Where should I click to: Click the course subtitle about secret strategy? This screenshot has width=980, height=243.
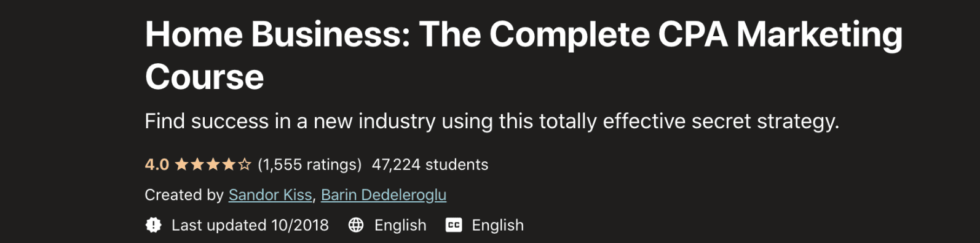click(492, 121)
